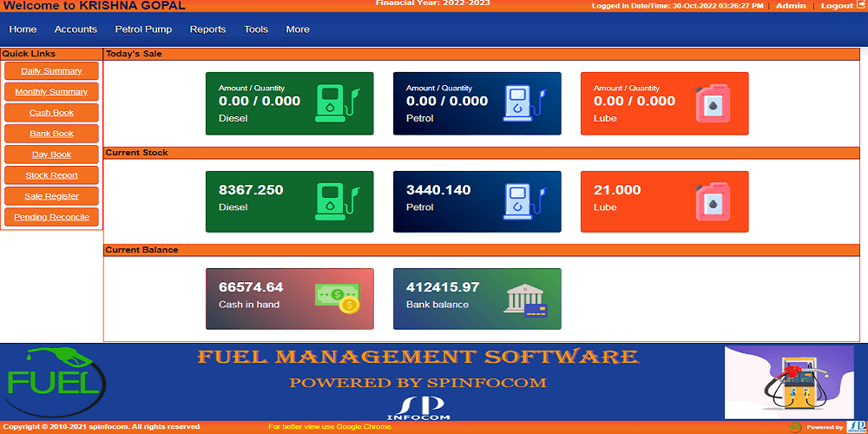Open the Bank Book quick link

[51, 134]
